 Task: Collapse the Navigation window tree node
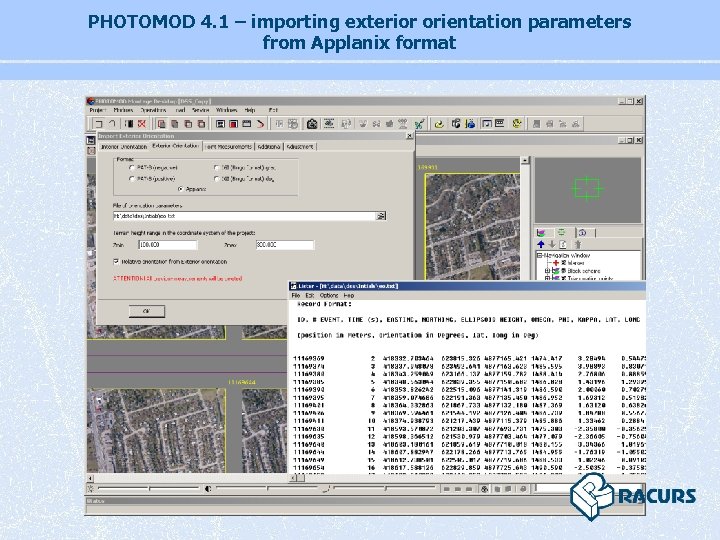(x=540, y=255)
